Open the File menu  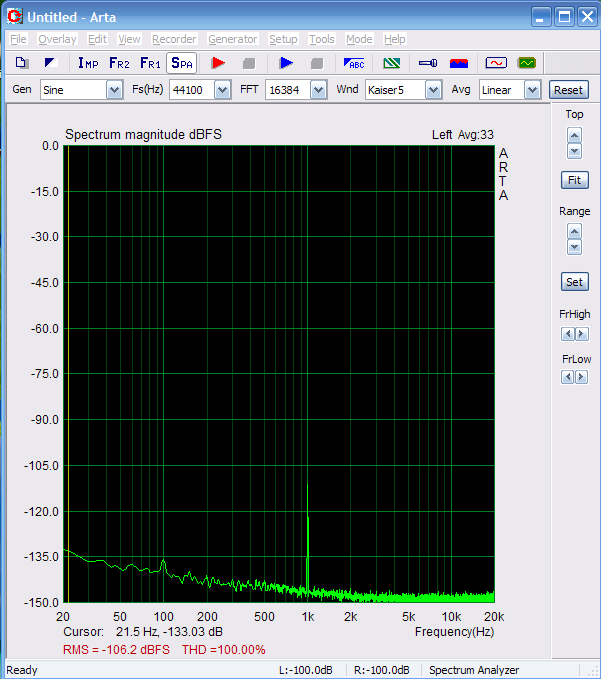(18, 39)
